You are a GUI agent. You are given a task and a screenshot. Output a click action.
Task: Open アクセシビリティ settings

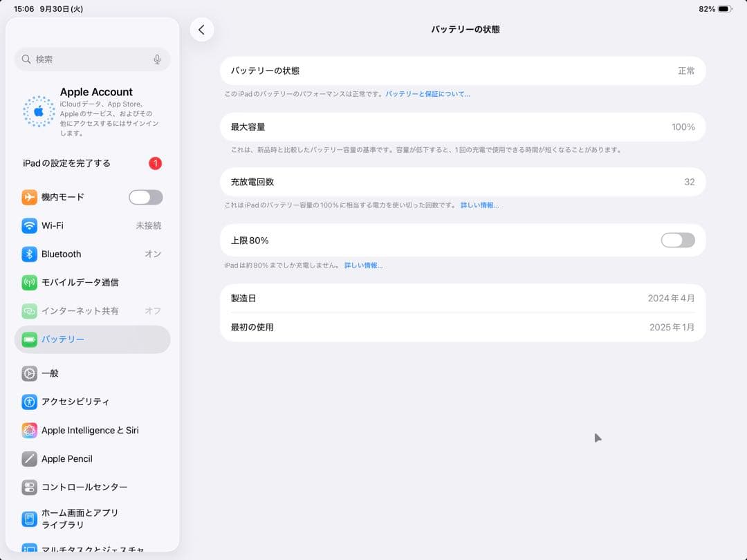(28, 402)
